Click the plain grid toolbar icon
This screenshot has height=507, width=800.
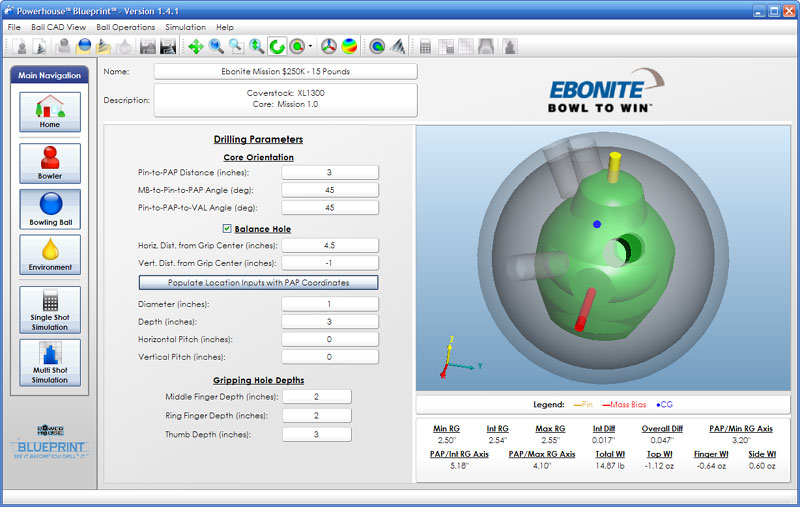point(466,46)
